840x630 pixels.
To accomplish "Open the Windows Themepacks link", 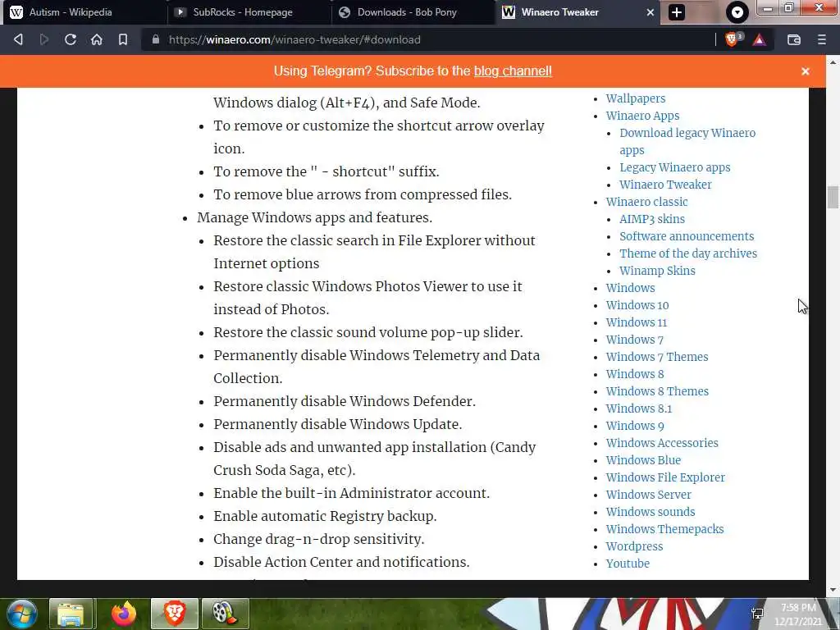I will click(x=664, y=529).
